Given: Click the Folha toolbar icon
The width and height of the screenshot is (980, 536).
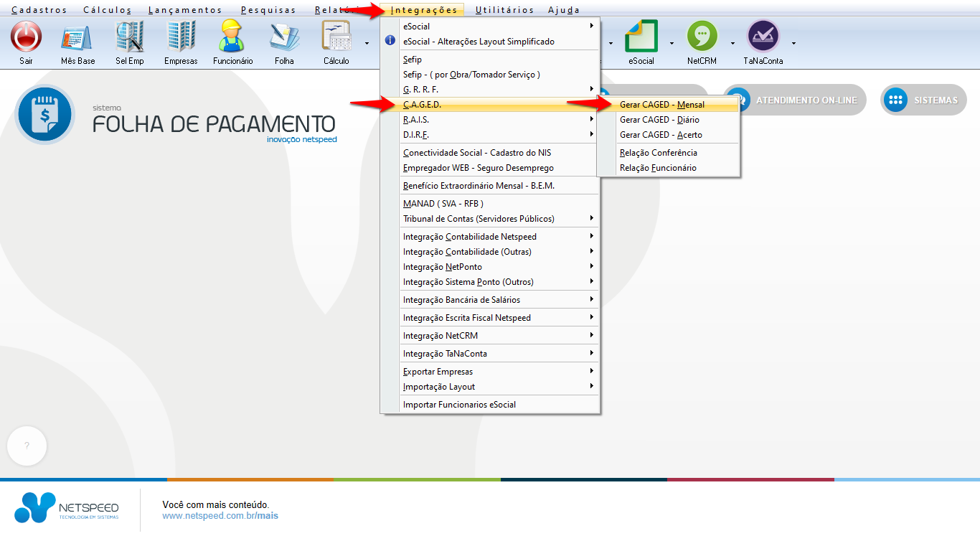Looking at the screenshot, I should (x=284, y=37).
